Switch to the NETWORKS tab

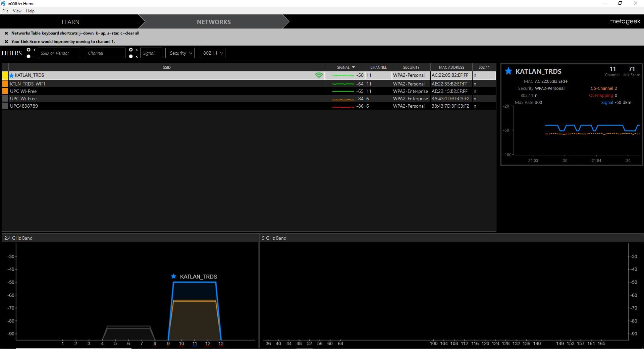point(214,22)
